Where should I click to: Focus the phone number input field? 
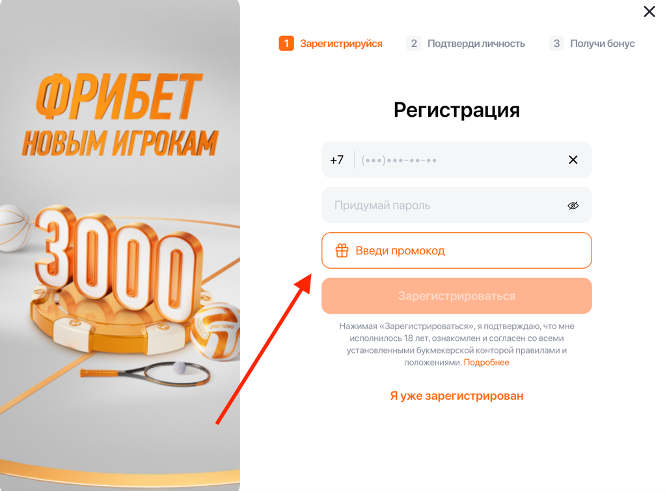pos(460,160)
